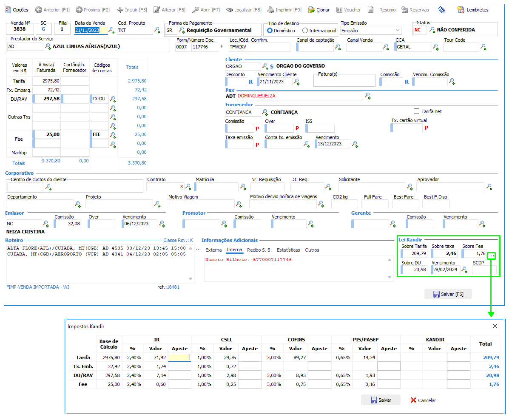
Task: Toggle the blue R beside Desconto
Action: click(x=251, y=82)
